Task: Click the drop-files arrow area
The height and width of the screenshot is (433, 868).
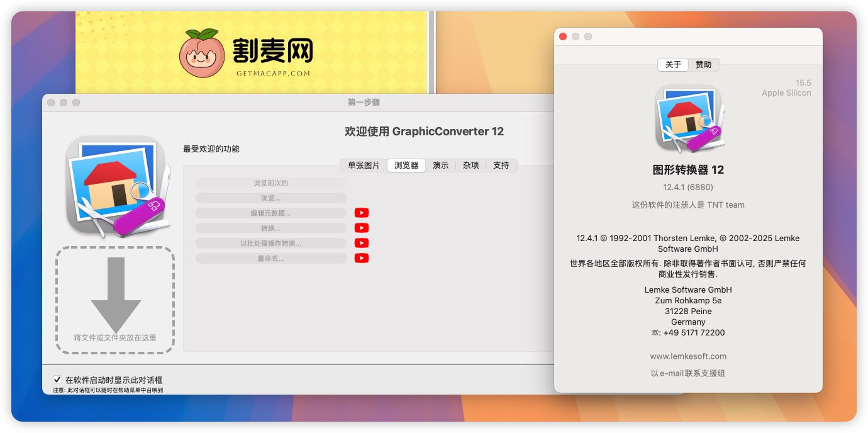Action: click(115, 300)
